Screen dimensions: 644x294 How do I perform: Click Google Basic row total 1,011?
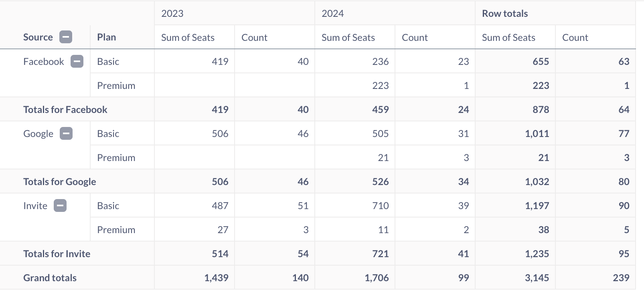click(537, 134)
